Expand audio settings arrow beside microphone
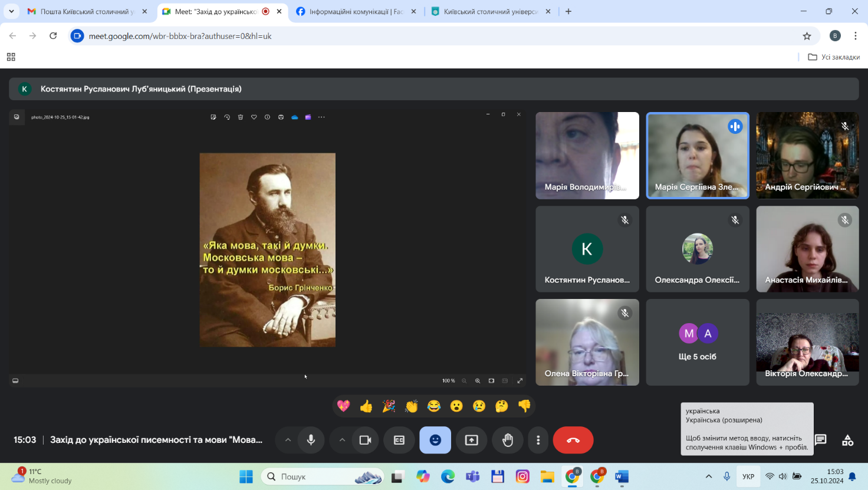This screenshot has width=868, height=490. (x=288, y=440)
